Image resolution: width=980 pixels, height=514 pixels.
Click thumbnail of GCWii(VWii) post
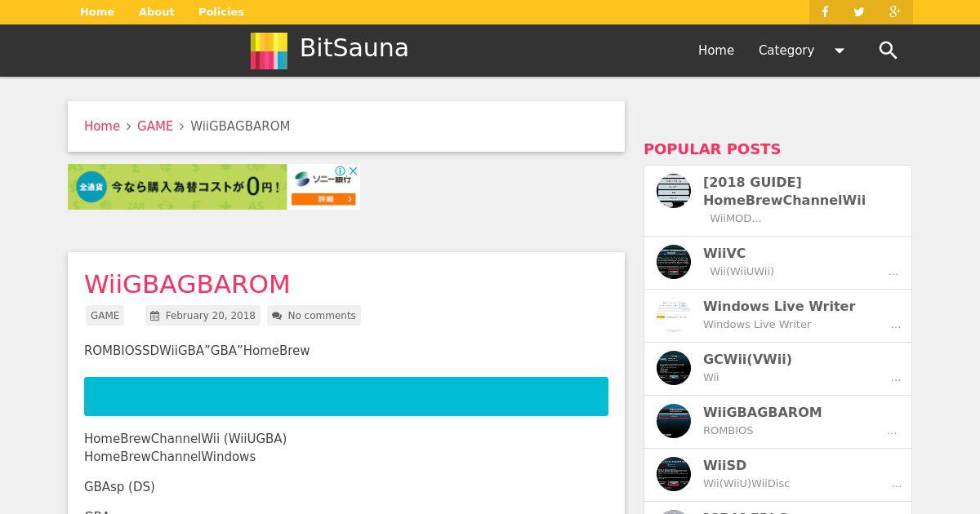click(674, 368)
